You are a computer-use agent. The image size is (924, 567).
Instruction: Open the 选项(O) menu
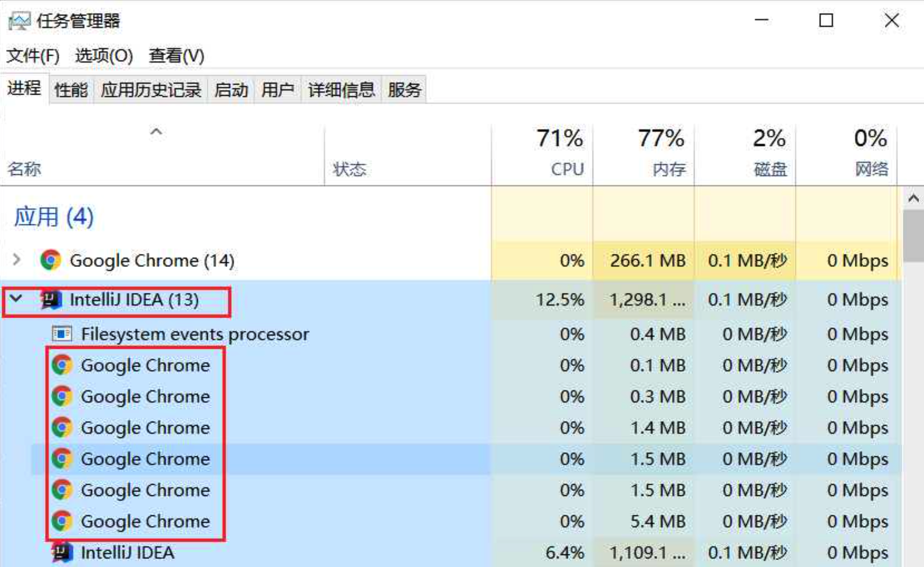pyautogui.click(x=104, y=55)
